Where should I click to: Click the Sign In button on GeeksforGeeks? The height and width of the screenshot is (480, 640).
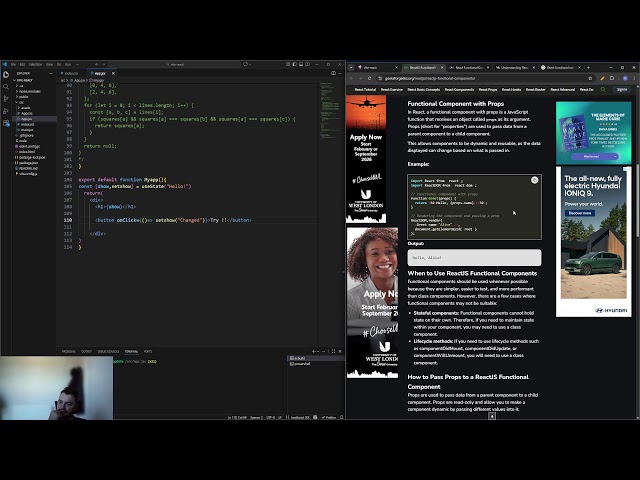click(x=622, y=89)
